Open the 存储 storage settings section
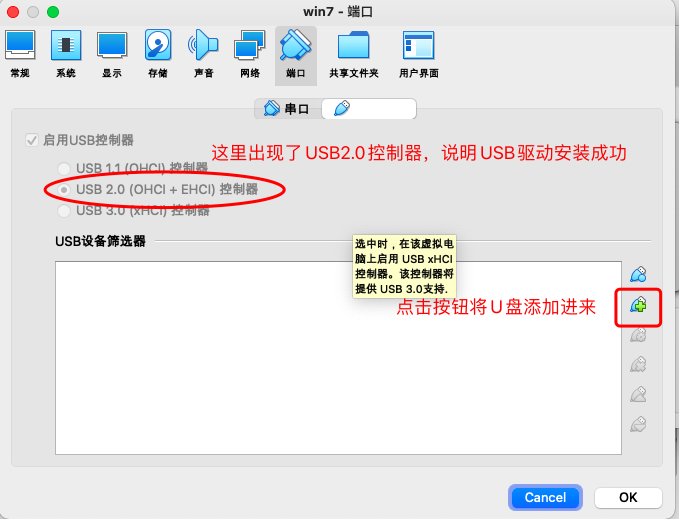 tap(158, 55)
